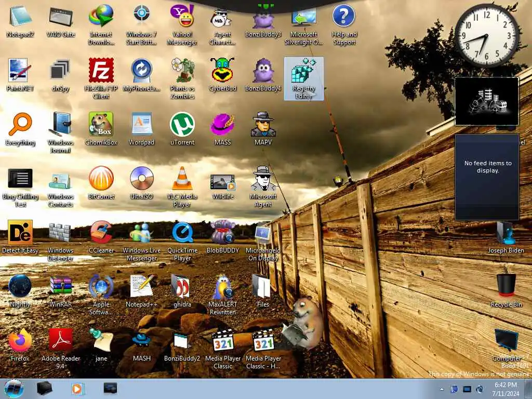Open the Help and Support shortcut
Image resolution: width=532 pixels, height=399 pixels.
(344, 25)
